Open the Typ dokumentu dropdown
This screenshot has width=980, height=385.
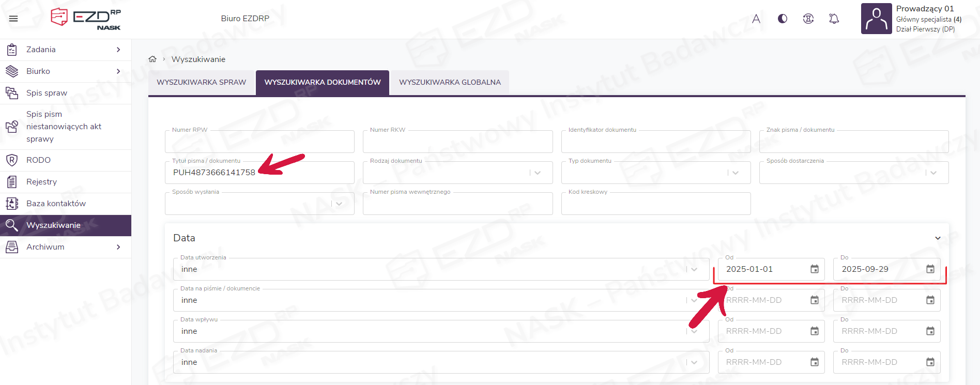click(x=736, y=173)
